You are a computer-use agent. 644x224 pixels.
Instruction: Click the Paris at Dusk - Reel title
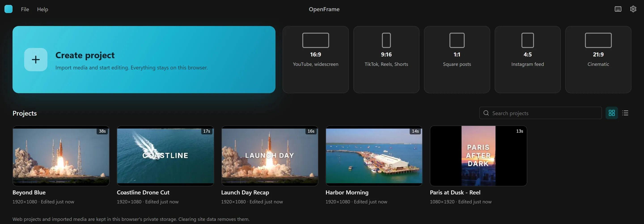click(x=455, y=192)
